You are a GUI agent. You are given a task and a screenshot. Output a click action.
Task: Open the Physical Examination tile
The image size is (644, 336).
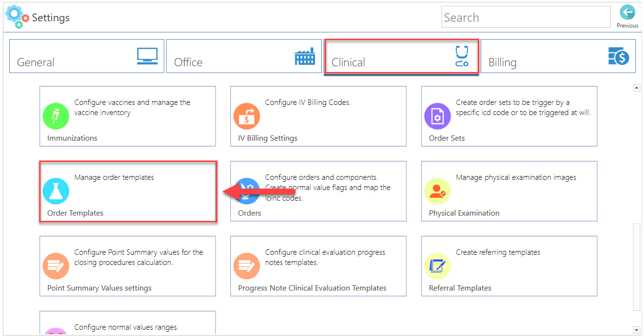point(509,191)
